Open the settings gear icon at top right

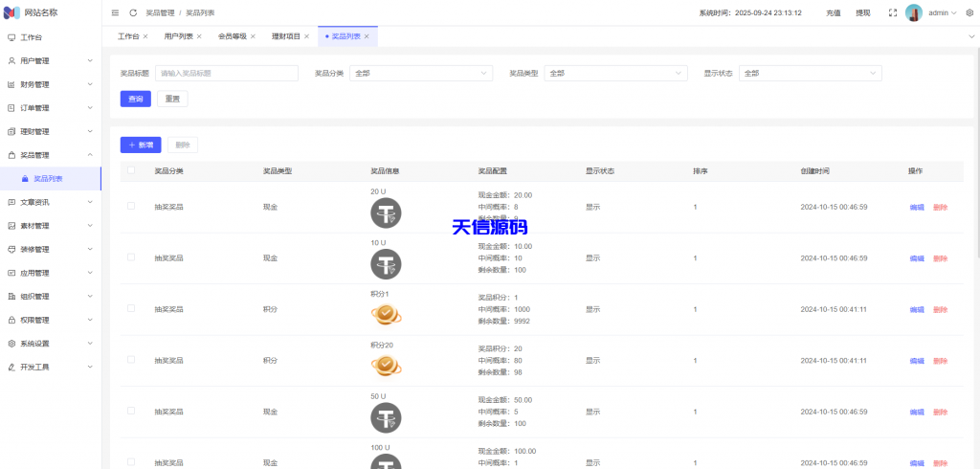969,12
